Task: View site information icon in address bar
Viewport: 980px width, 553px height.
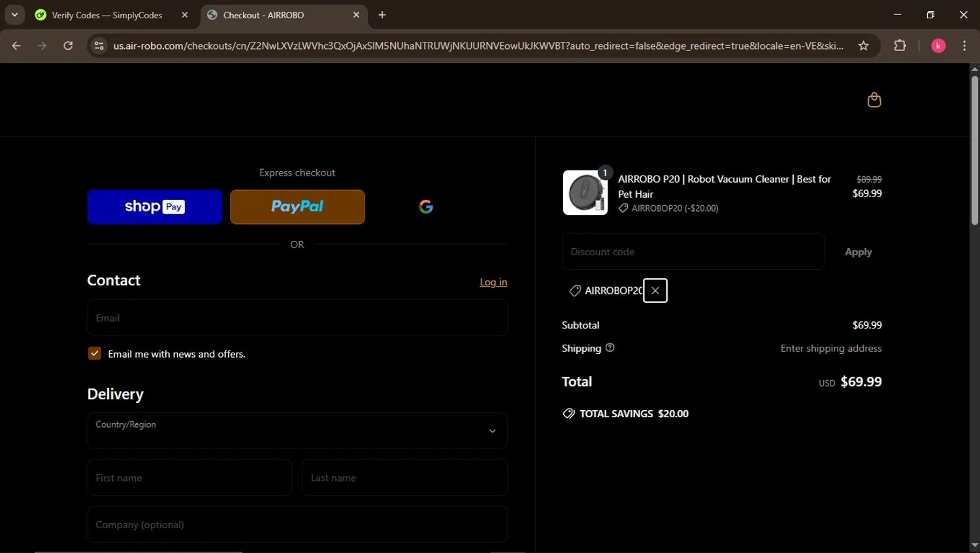Action: pyautogui.click(x=99, y=46)
